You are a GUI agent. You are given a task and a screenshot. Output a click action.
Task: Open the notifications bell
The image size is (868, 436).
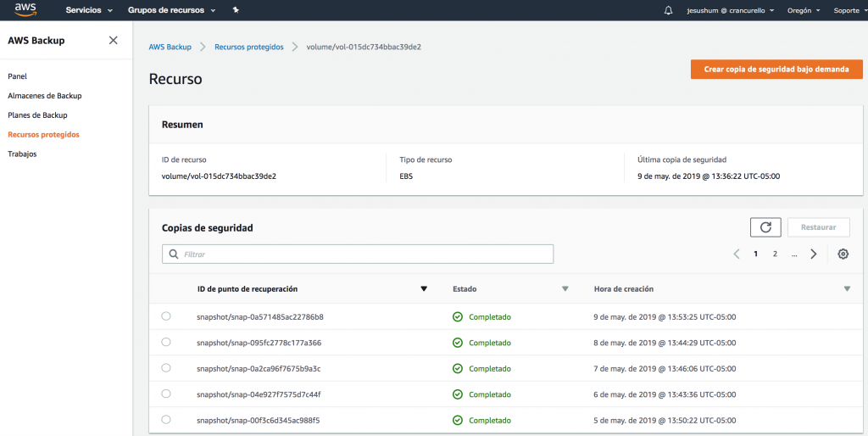(x=668, y=10)
